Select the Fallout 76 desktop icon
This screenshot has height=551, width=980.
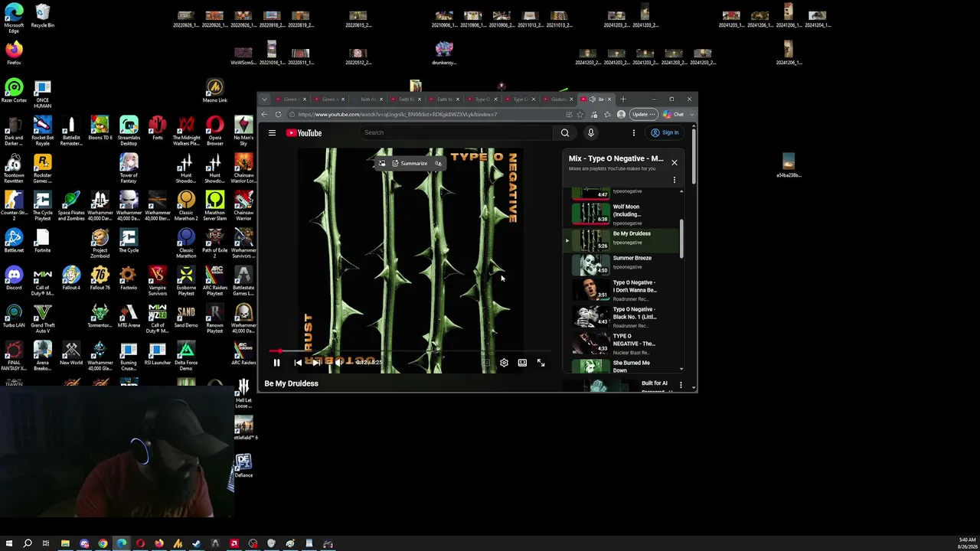[100, 278]
